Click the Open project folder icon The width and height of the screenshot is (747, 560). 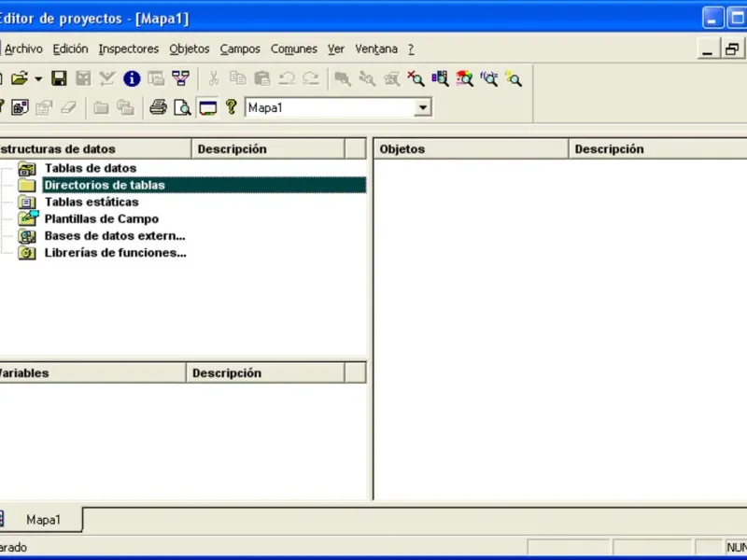point(20,78)
